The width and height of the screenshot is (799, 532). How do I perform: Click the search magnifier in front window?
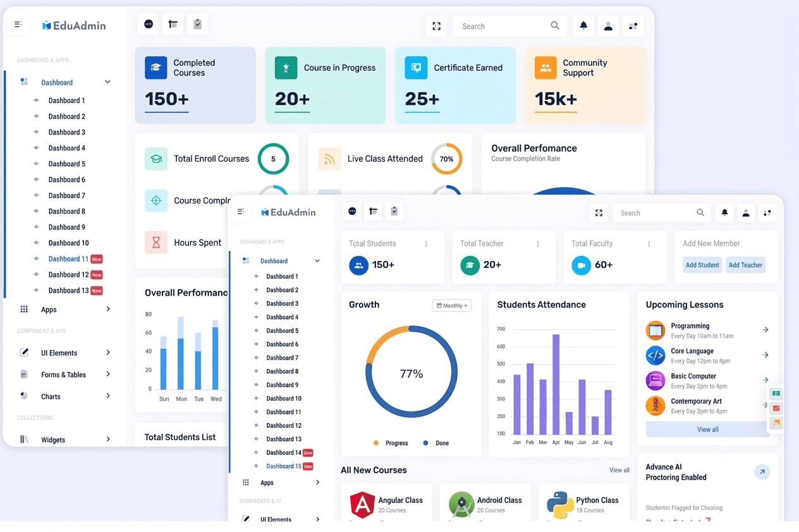click(x=700, y=213)
